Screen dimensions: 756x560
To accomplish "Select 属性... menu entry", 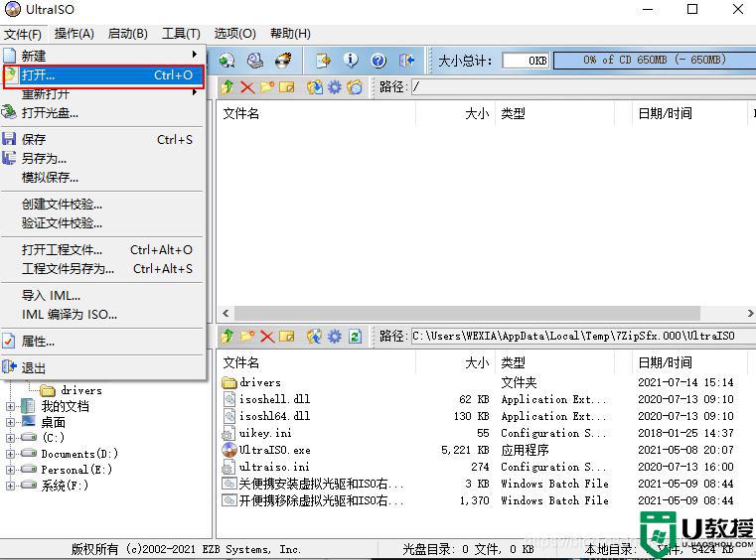I will [x=101, y=342].
